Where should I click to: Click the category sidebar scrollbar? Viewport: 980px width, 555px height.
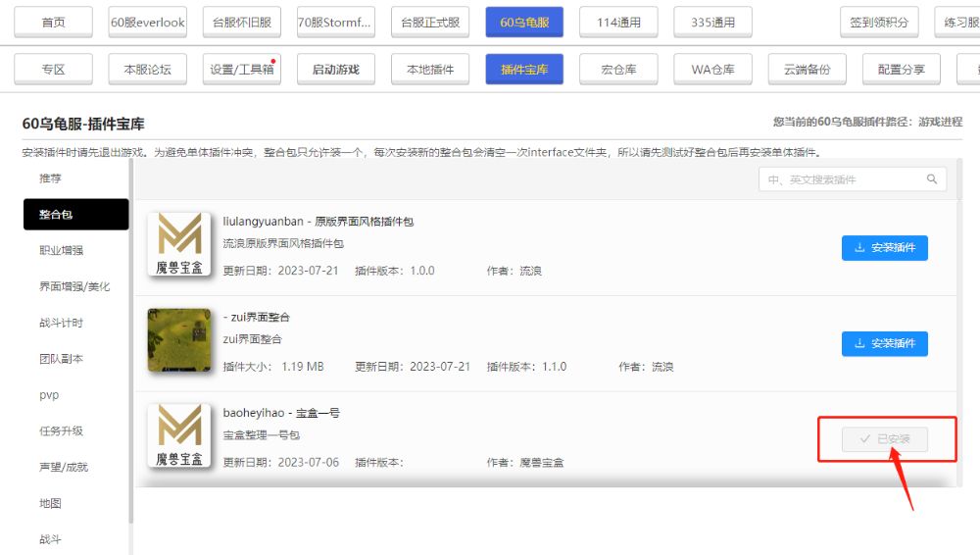(131, 341)
